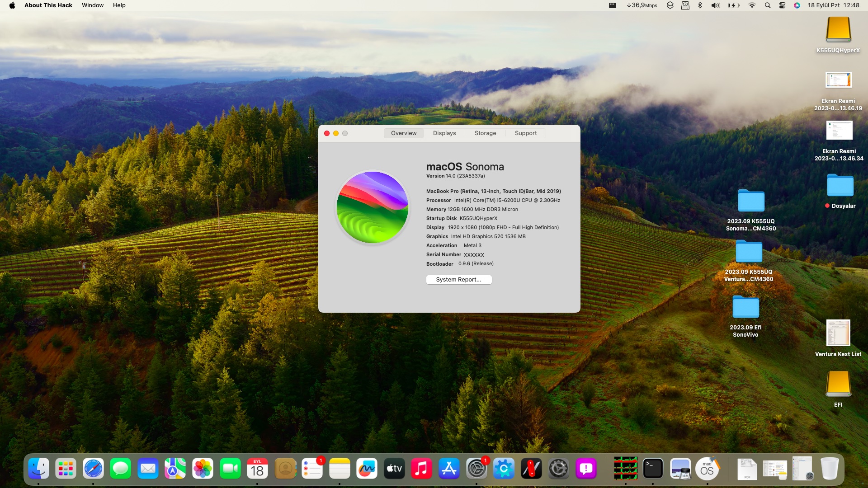Click the System Report... button

(x=458, y=280)
